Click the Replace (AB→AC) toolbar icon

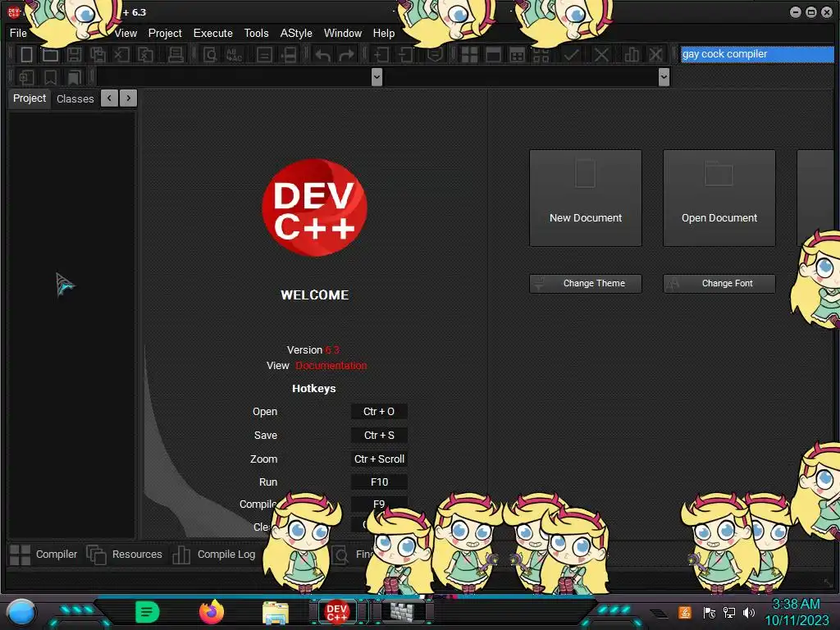234,54
